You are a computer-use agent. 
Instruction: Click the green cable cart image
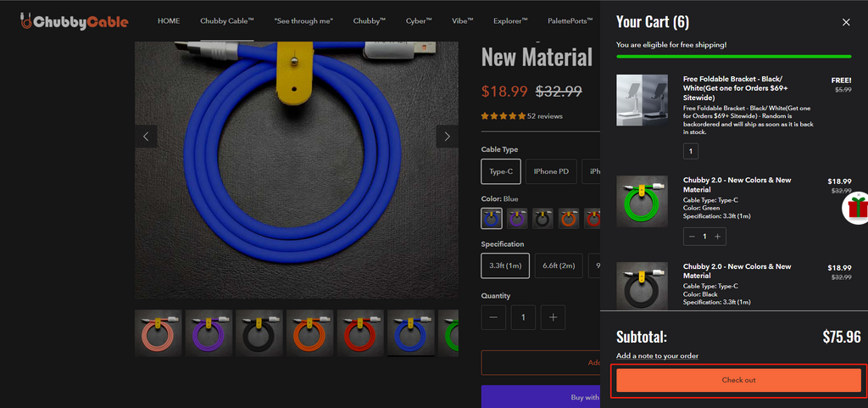point(643,202)
